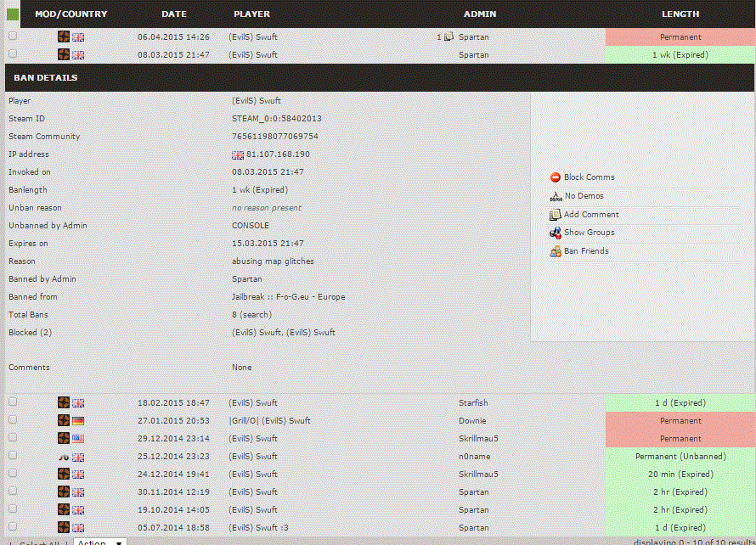Click the game mod icon on 25.12.2014 ban
This screenshot has width=756, height=545.
coord(64,457)
